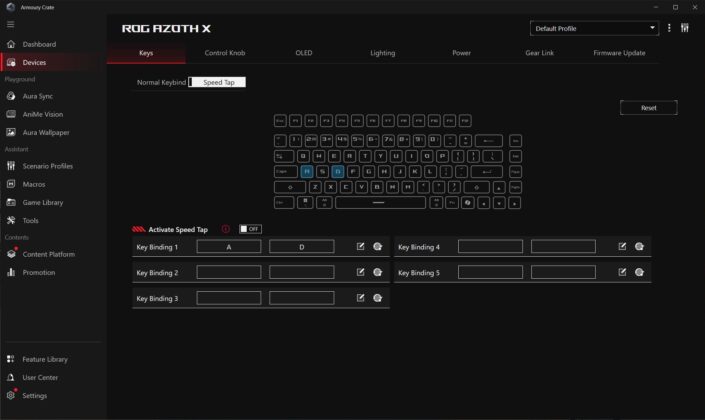The image size is (705, 420).
Task: Switch to Normal Keybind mode
Action: pyautogui.click(x=161, y=82)
